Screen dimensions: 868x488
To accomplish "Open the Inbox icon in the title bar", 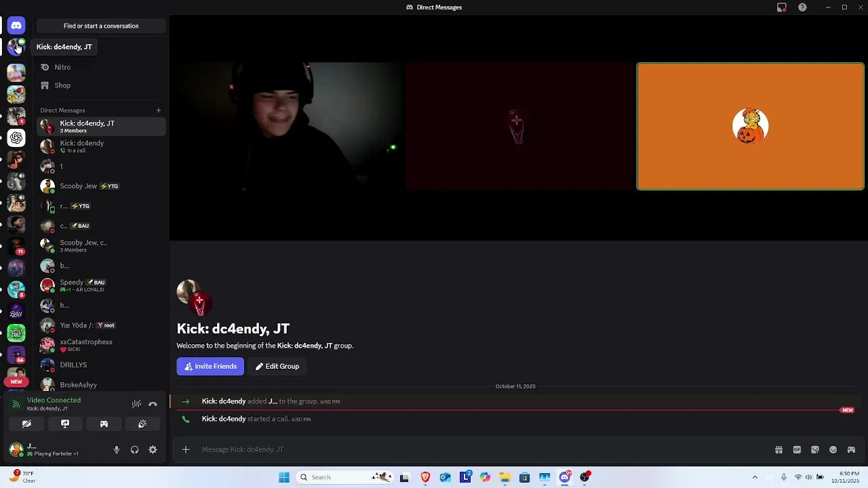I will coord(782,7).
